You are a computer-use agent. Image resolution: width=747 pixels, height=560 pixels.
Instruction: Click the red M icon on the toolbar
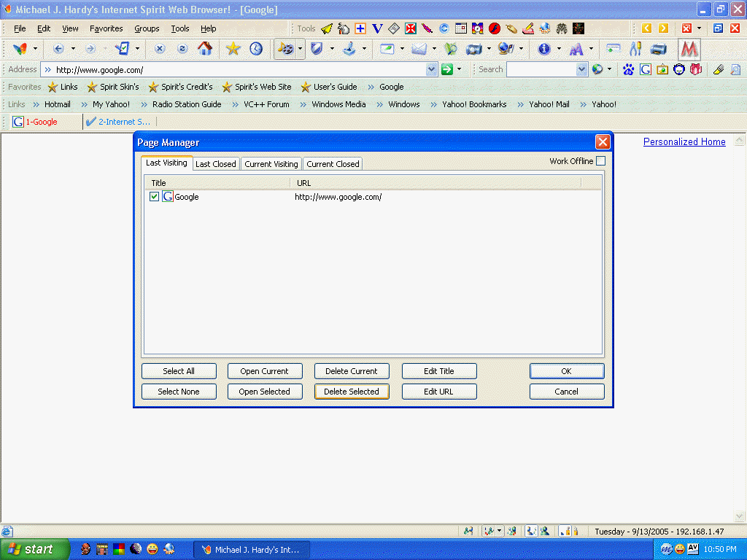click(x=689, y=49)
